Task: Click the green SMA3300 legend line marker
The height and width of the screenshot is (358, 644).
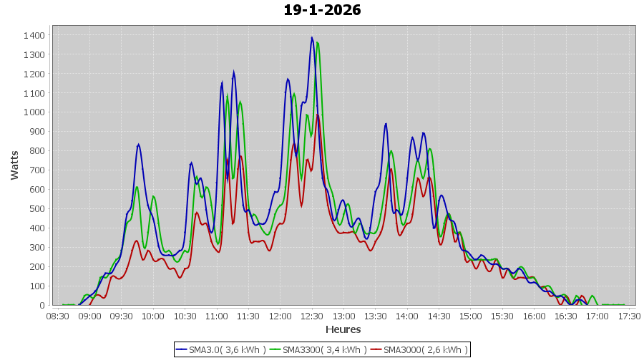Action: [275, 349]
